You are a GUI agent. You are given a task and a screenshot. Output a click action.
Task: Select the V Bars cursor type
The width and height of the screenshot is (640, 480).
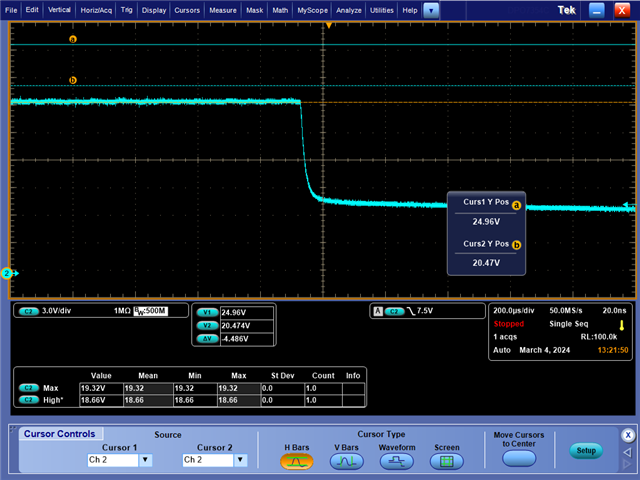point(347,462)
